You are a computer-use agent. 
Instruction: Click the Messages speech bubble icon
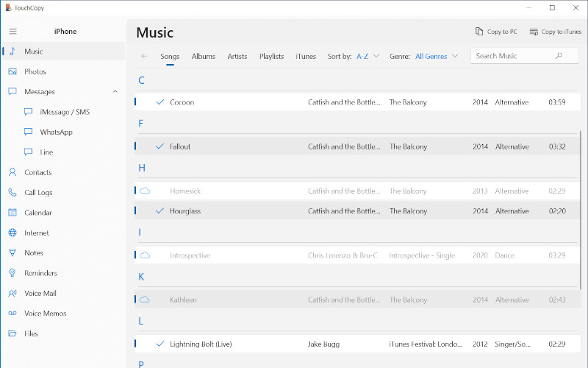(12, 91)
